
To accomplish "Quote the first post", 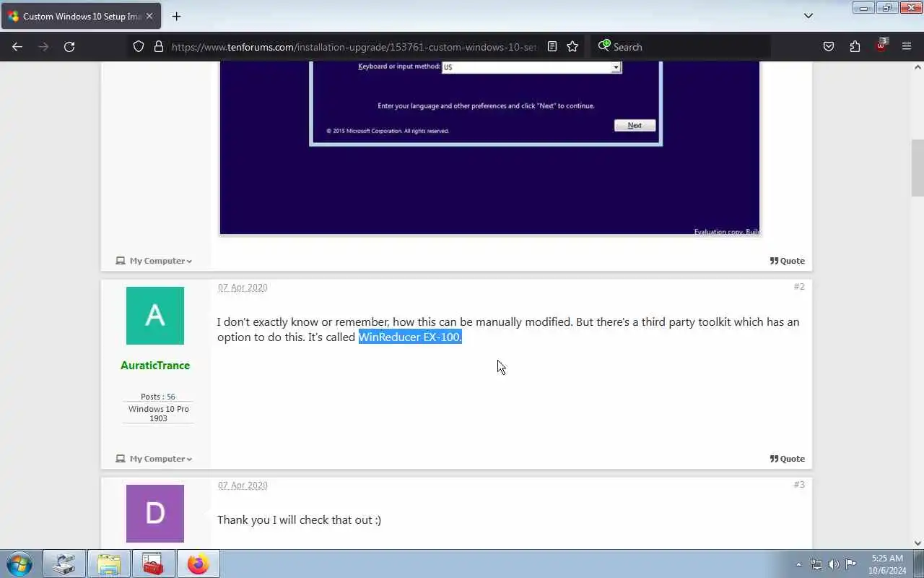I will (x=788, y=261).
